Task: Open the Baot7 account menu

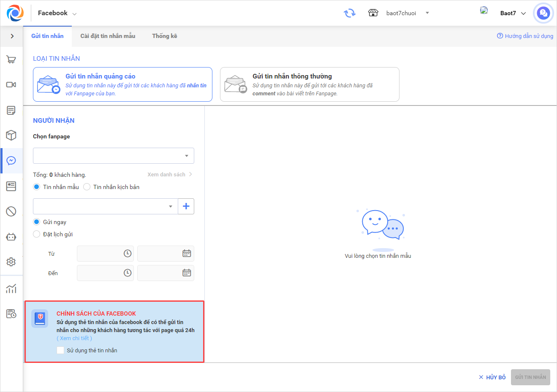Action: tap(513, 13)
